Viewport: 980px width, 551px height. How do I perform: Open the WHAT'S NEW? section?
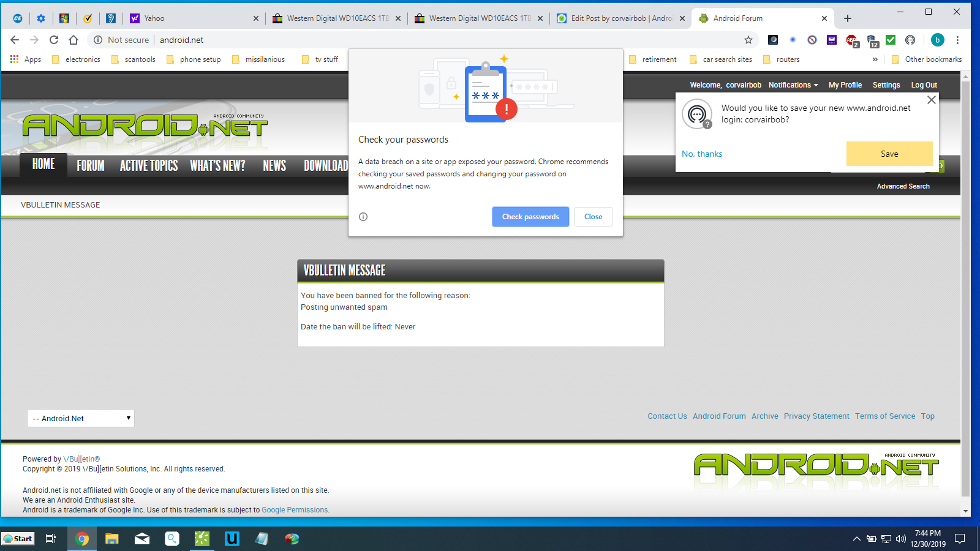tap(217, 165)
